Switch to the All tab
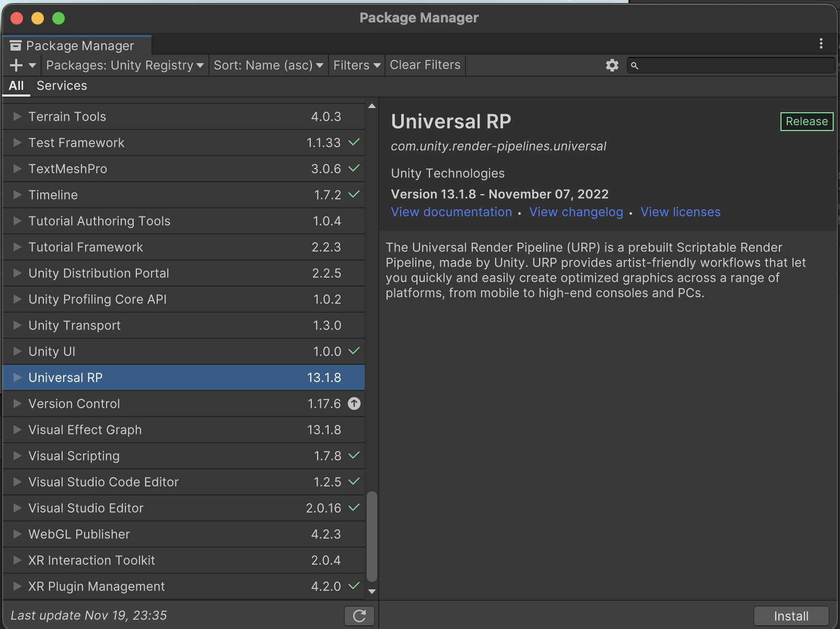The height and width of the screenshot is (629, 840). pyautogui.click(x=16, y=86)
